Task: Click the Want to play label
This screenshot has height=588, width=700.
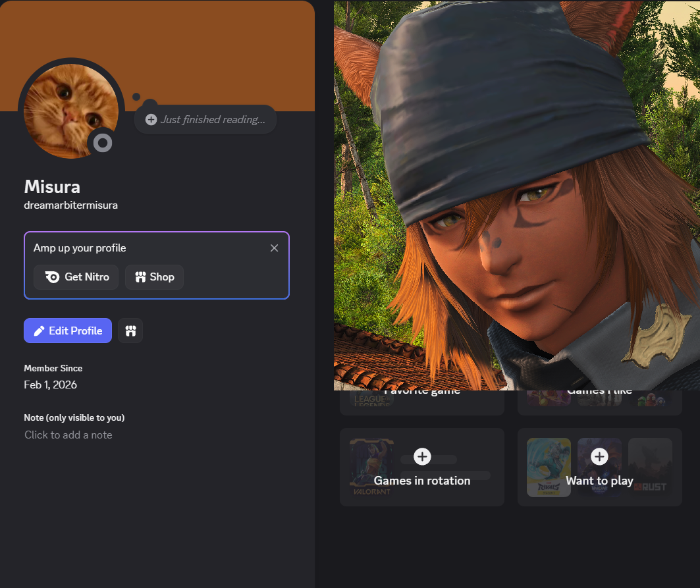Action: [599, 481]
